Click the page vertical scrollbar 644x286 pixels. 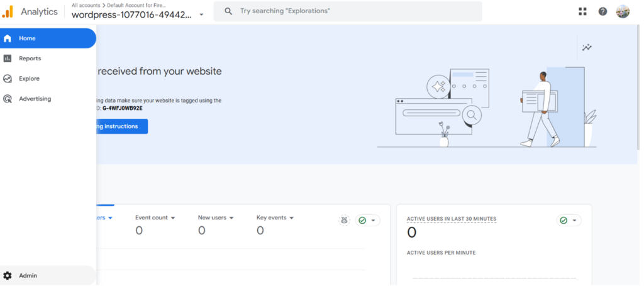click(x=638, y=88)
